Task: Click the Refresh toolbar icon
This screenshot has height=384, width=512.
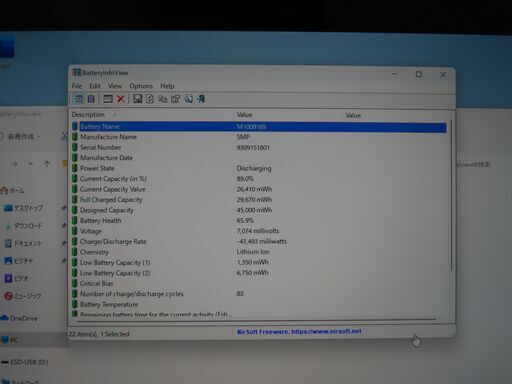Action: click(150, 99)
